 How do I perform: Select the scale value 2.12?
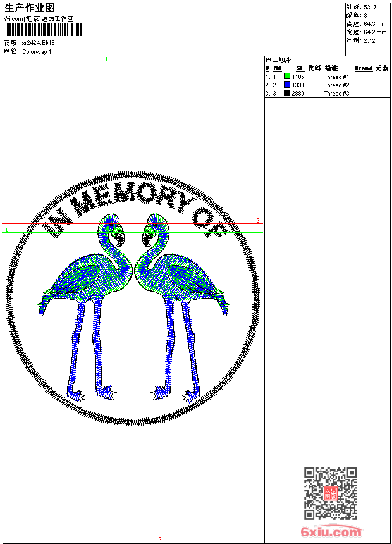pos(369,40)
